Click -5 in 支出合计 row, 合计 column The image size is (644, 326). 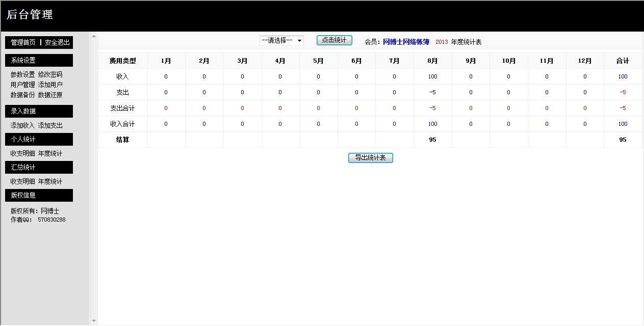623,108
